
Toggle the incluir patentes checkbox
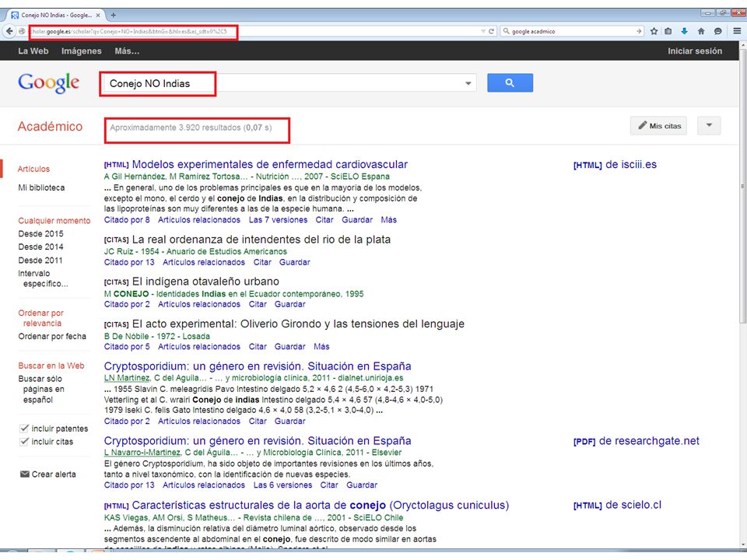point(24,428)
